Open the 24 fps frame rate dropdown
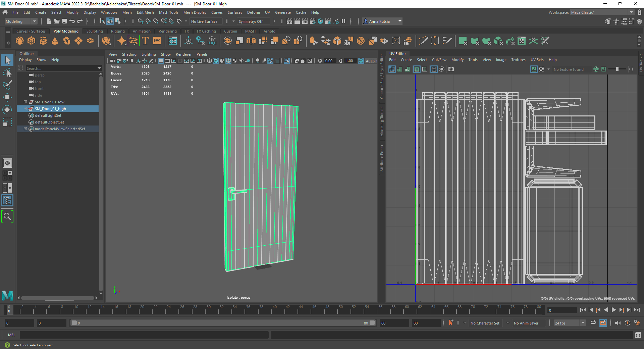 pyautogui.click(x=570, y=323)
